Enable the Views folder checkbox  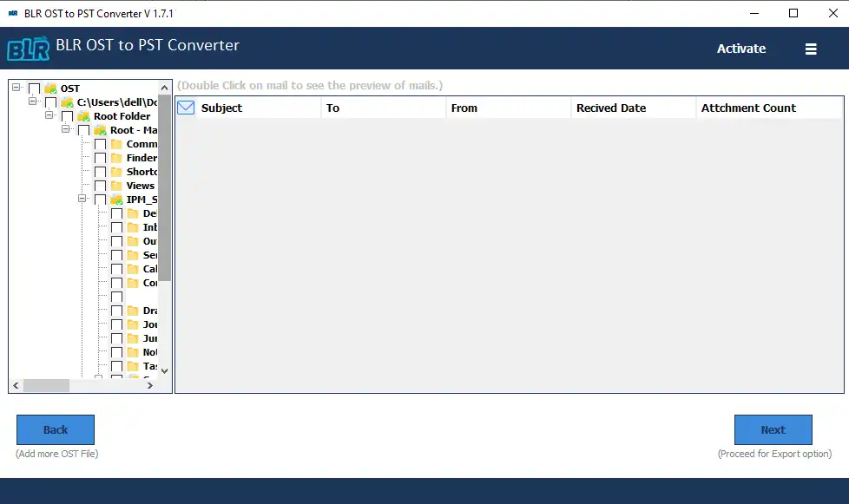[100, 186]
